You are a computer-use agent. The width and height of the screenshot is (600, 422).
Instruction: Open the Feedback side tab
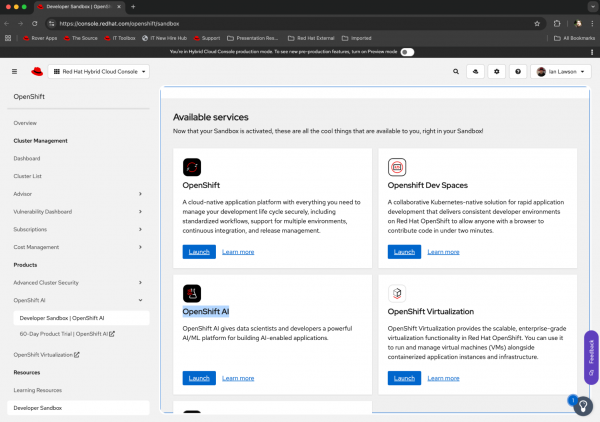click(591, 350)
